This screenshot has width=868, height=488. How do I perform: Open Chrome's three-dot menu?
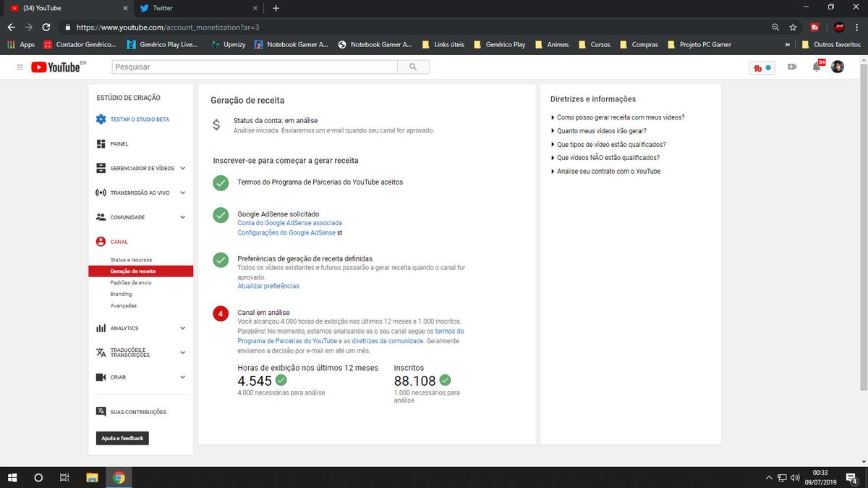pyautogui.click(x=857, y=27)
